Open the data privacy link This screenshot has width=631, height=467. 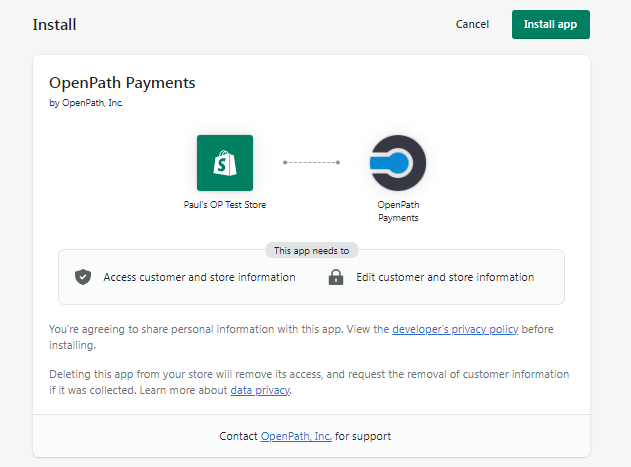[260, 391]
